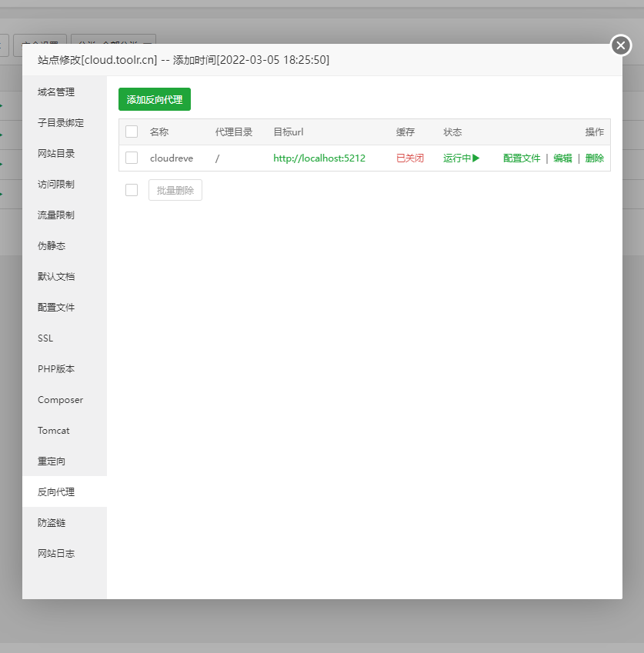Click the 缓存 column header
This screenshot has height=653, width=644.
tap(405, 132)
